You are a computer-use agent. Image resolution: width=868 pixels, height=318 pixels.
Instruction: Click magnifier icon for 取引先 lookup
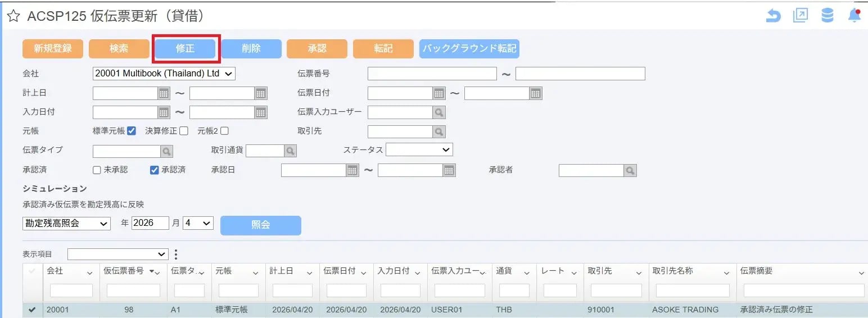coord(438,131)
